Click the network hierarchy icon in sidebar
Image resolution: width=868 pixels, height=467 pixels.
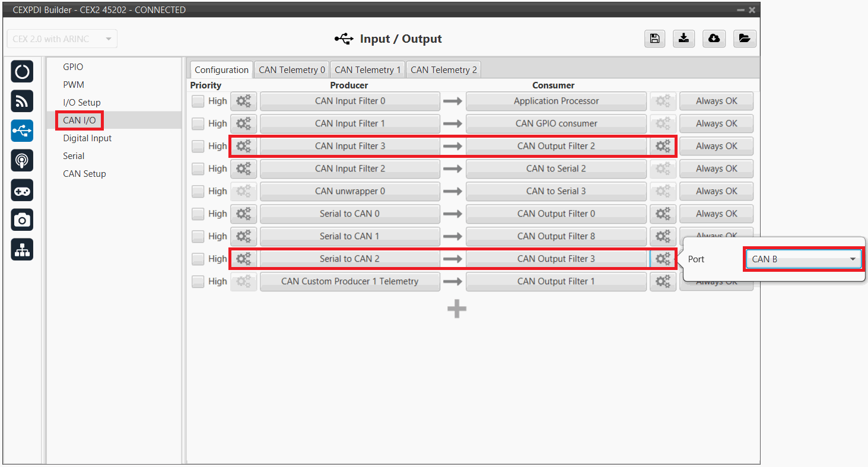22,250
